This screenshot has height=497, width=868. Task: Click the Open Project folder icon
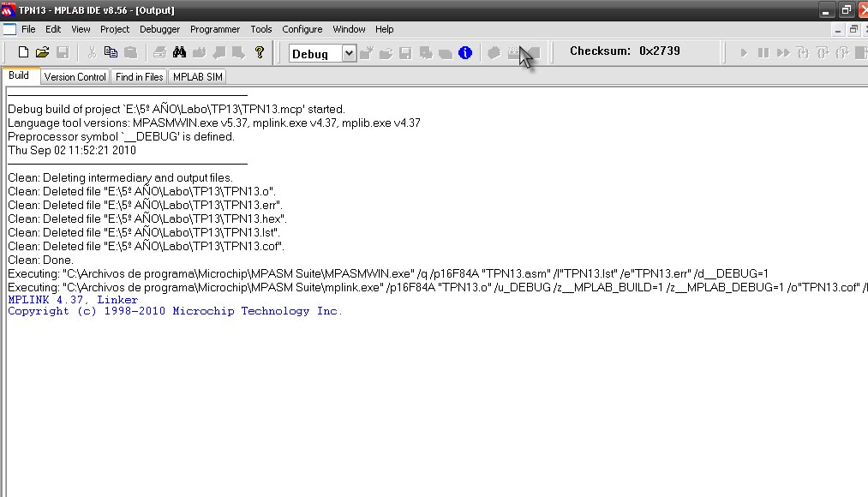pos(386,53)
